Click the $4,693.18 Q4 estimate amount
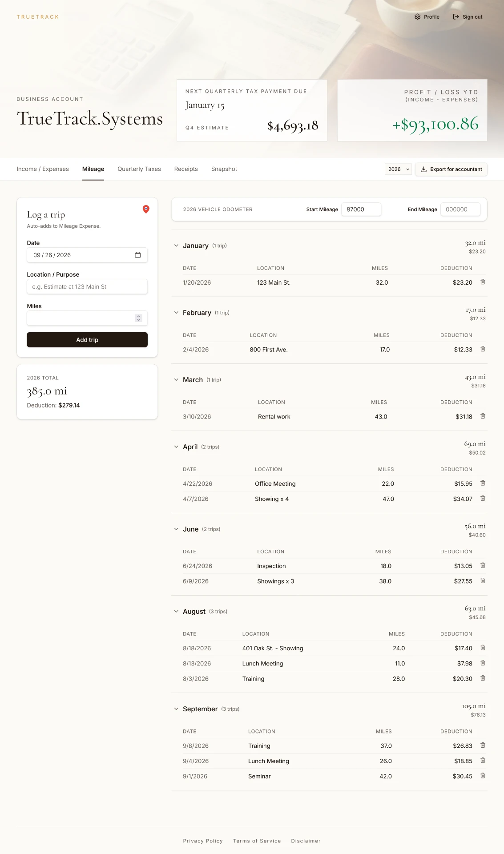The width and height of the screenshot is (504, 854). (x=293, y=126)
